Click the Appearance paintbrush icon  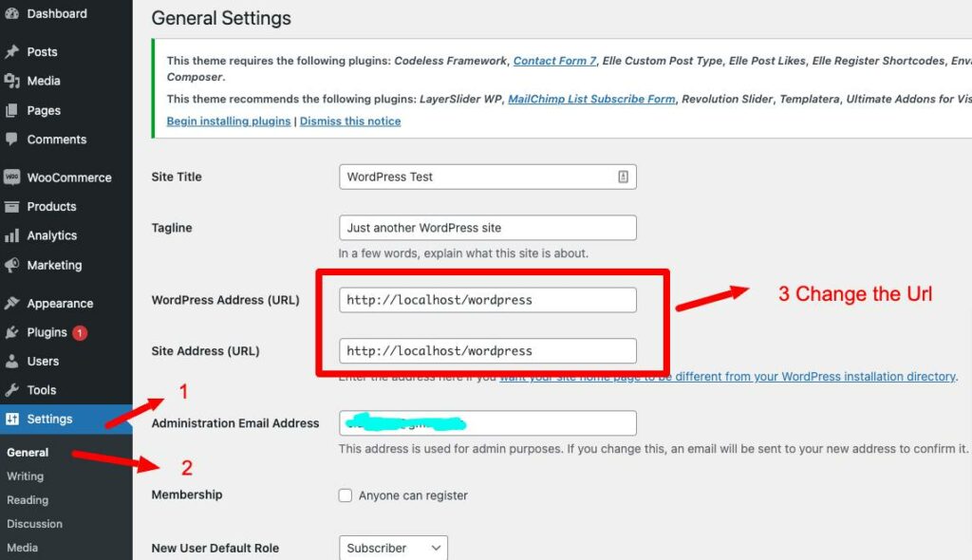click(x=11, y=304)
